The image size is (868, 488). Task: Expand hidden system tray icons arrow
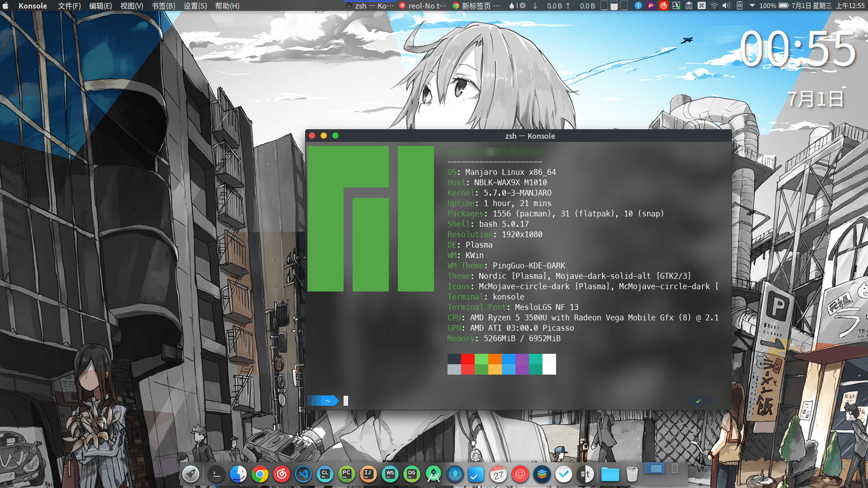[x=752, y=6]
